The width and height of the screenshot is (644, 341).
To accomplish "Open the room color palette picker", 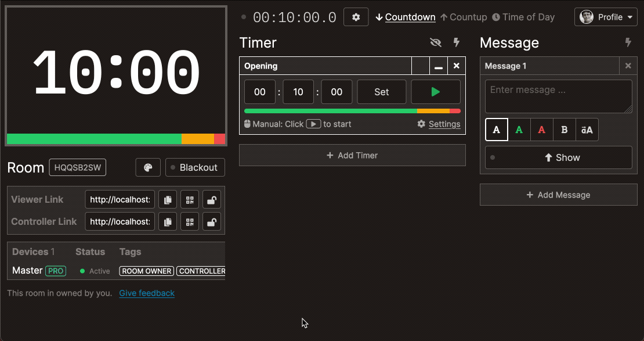I will point(148,167).
